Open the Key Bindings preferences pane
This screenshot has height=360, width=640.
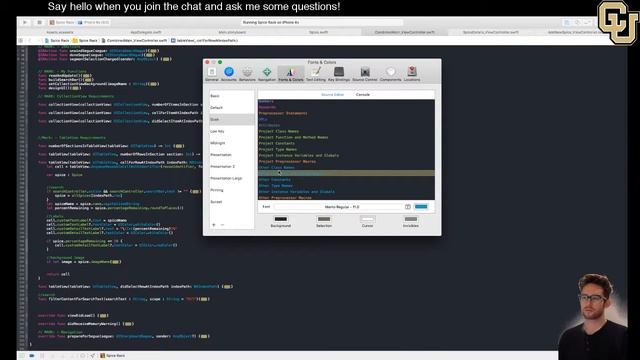[x=339, y=74]
